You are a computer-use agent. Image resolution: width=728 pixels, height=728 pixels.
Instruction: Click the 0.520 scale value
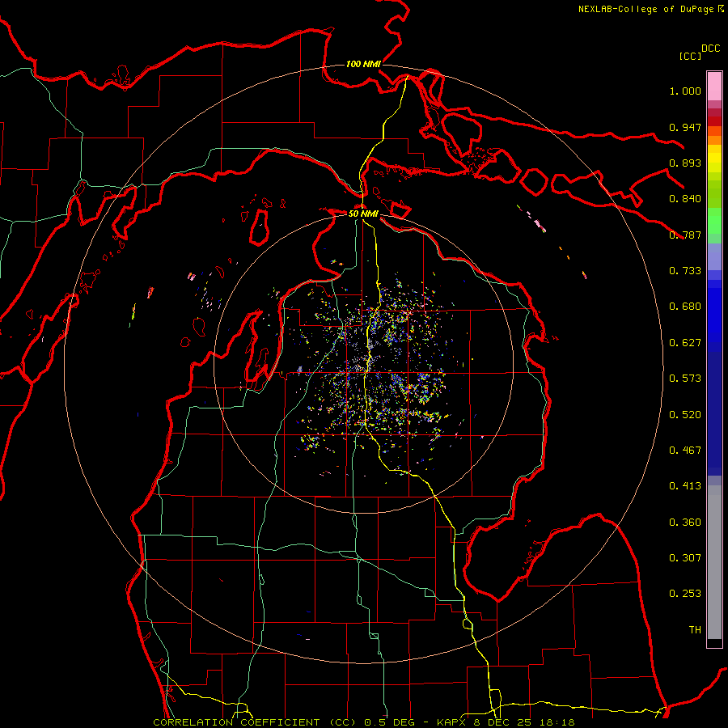click(685, 415)
